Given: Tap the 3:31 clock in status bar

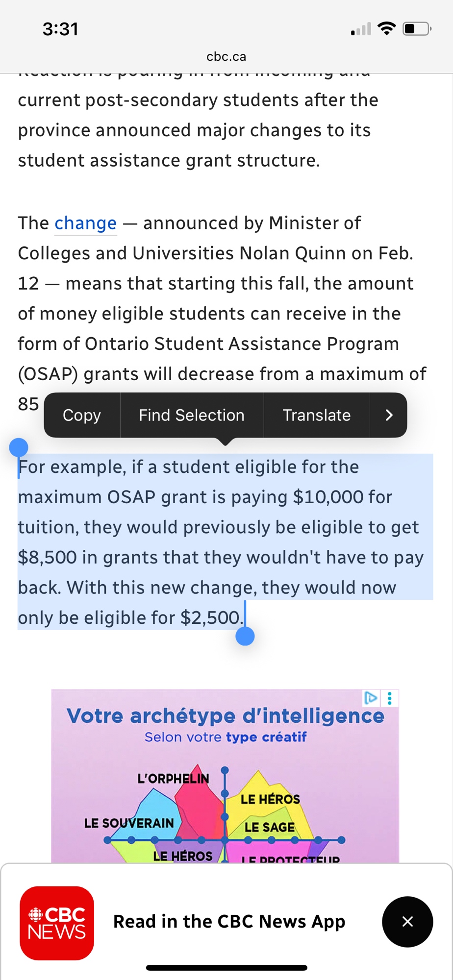Looking at the screenshot, I should tap(60, 29).
